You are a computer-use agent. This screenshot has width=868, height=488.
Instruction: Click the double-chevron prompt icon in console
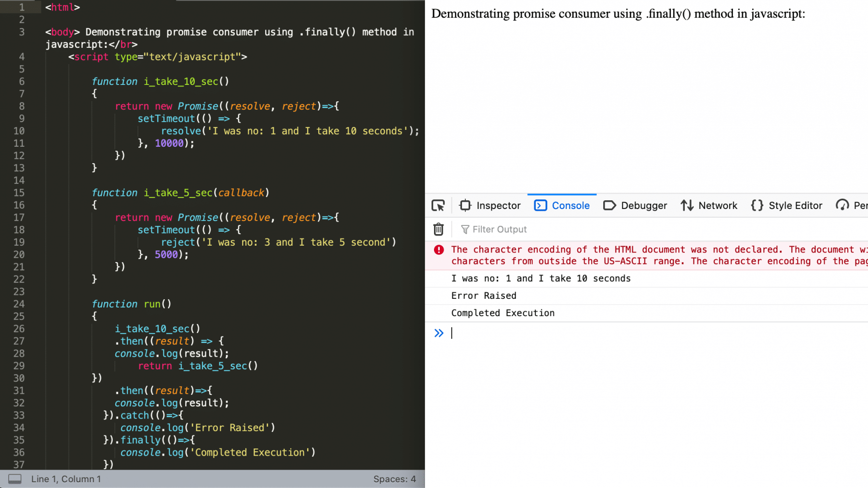click(438, 333)
